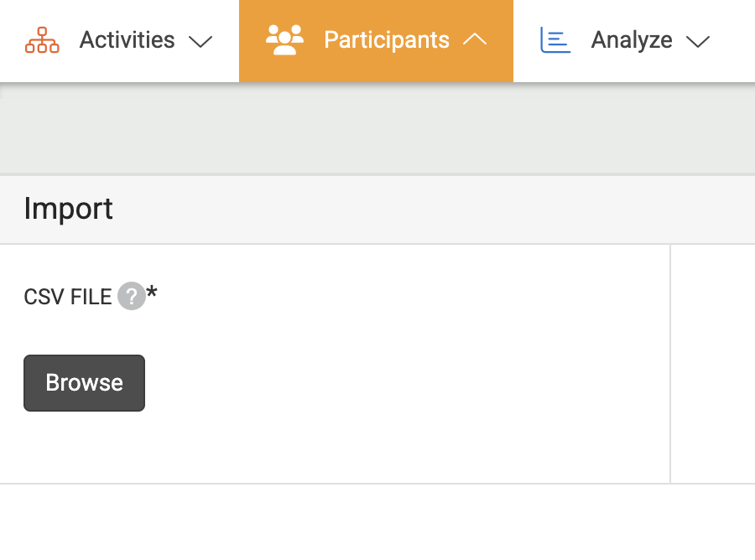This screenshot has height=560, width=755.
Task: Click the Import section heading
Action: 68,208
